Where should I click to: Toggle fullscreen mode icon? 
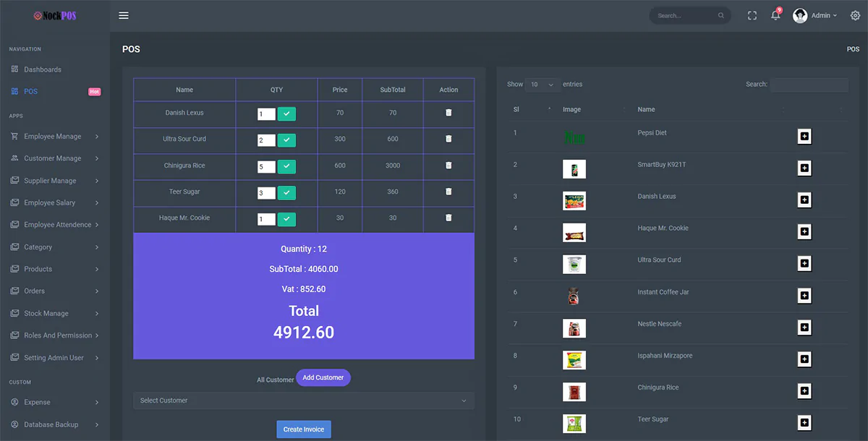(x=752, y=16)
